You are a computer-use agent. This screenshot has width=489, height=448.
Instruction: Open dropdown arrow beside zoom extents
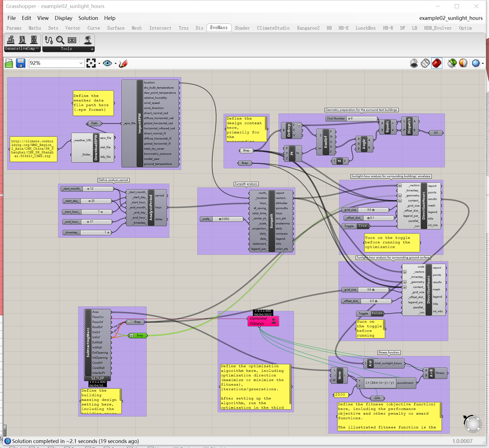click(x=99, y=63)
